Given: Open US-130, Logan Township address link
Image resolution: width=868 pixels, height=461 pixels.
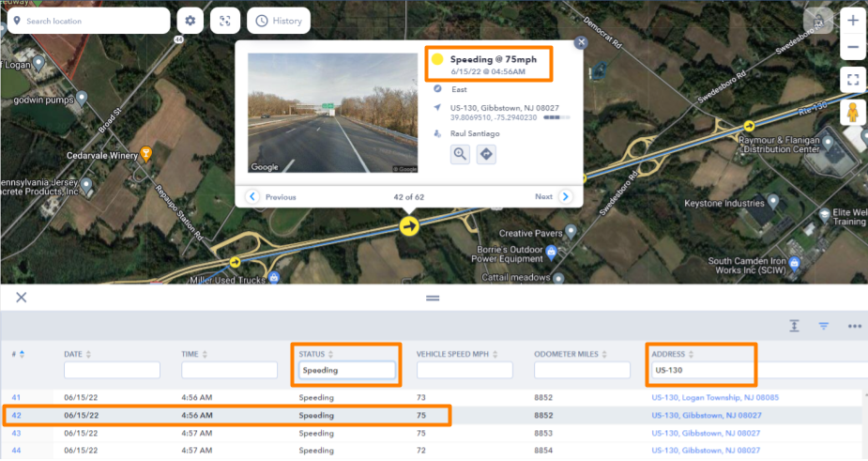Looking at the screenshot, I should tap(715, 397).
